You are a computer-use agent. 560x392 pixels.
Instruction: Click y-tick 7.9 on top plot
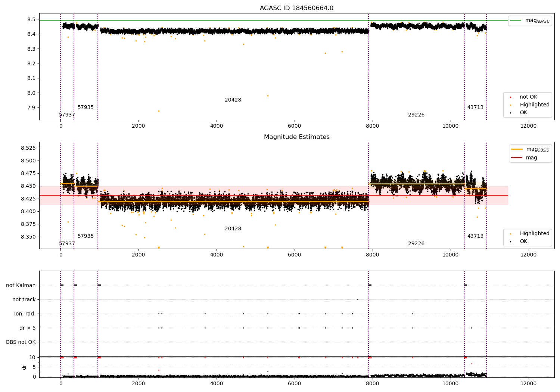(x=31, y=108)
